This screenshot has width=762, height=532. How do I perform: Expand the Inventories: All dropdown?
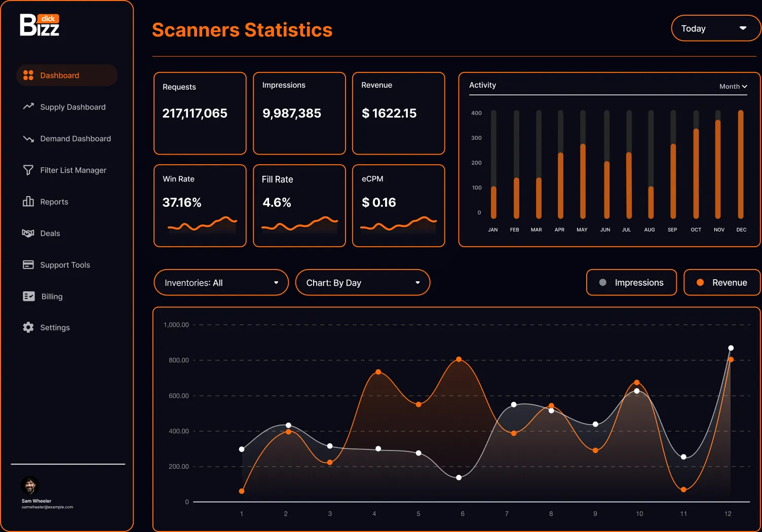click(221, 283)
